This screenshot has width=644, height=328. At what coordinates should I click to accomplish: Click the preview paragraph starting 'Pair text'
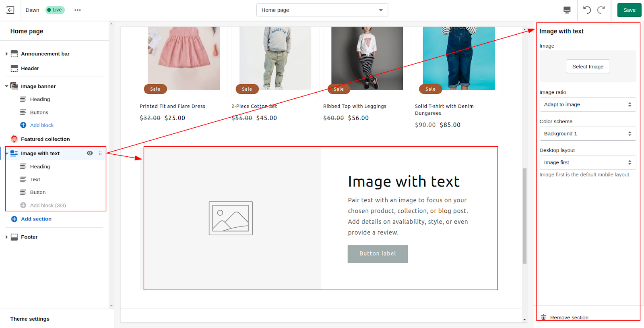408,216
